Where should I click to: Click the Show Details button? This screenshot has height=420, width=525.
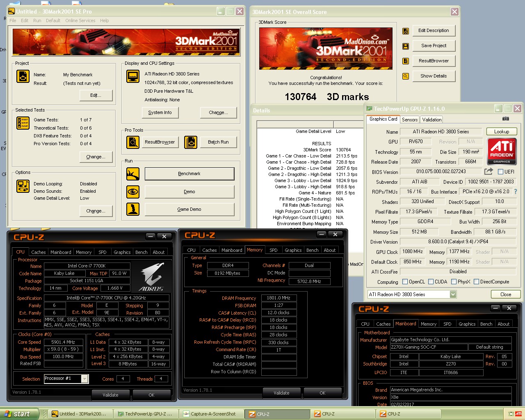[434, 76]
